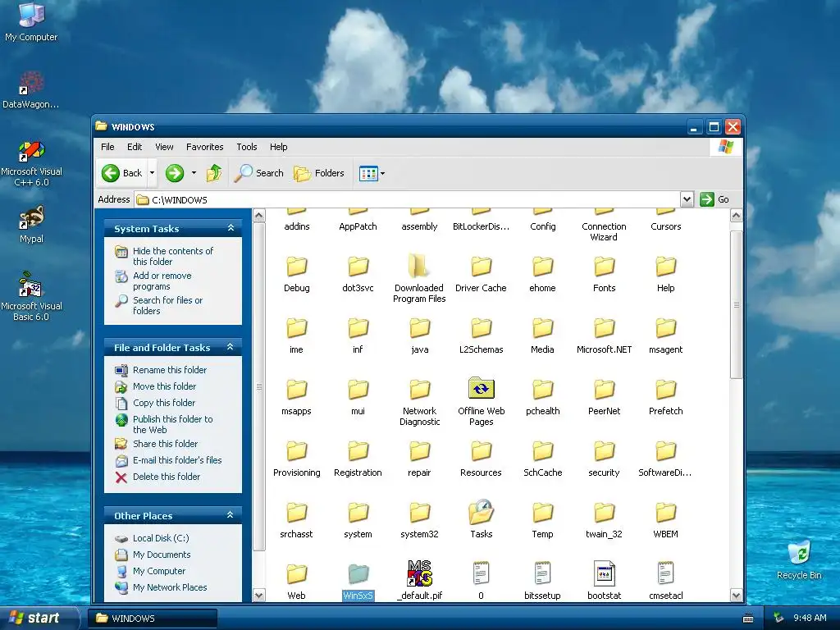The image size is (840, 630).
Task: Click Search for files or folders
Action: coord(167,305)
